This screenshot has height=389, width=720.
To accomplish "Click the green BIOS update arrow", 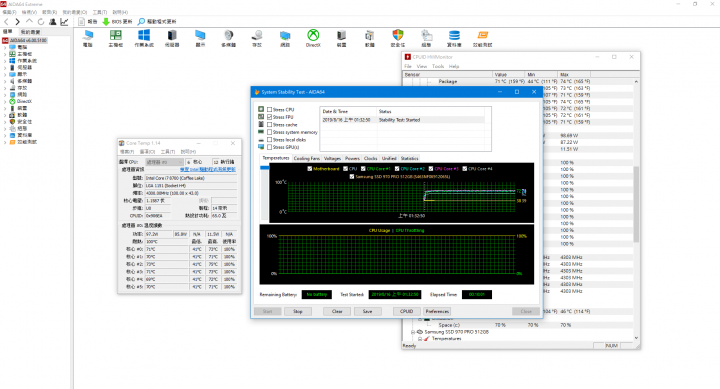I will point(106,22).
